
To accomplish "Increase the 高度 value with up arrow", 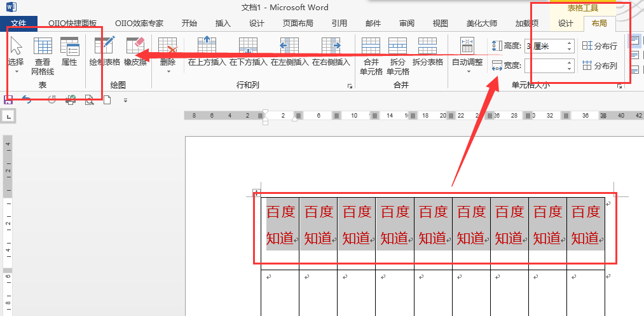I will (x=569, y=43).
